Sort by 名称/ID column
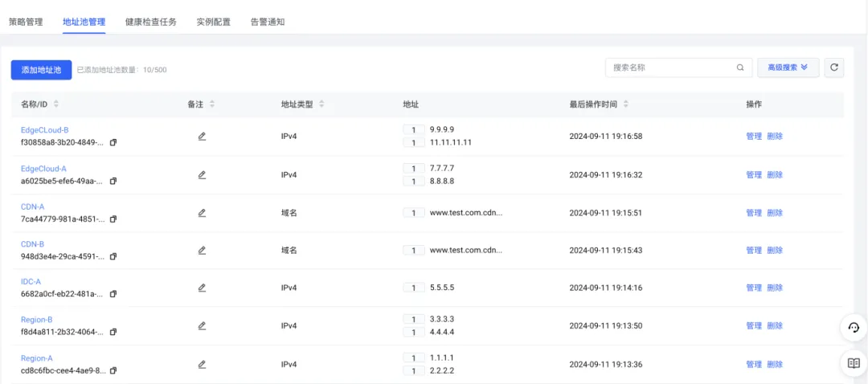Viewport: 868px width, 384px height. tap(56, 104)
